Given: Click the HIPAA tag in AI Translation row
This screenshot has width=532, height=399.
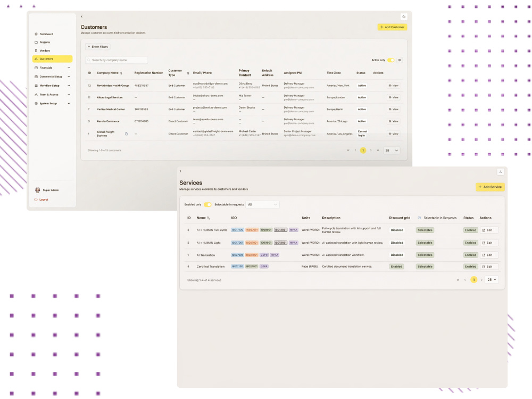Looking at the screenshot, I should 275,255.
